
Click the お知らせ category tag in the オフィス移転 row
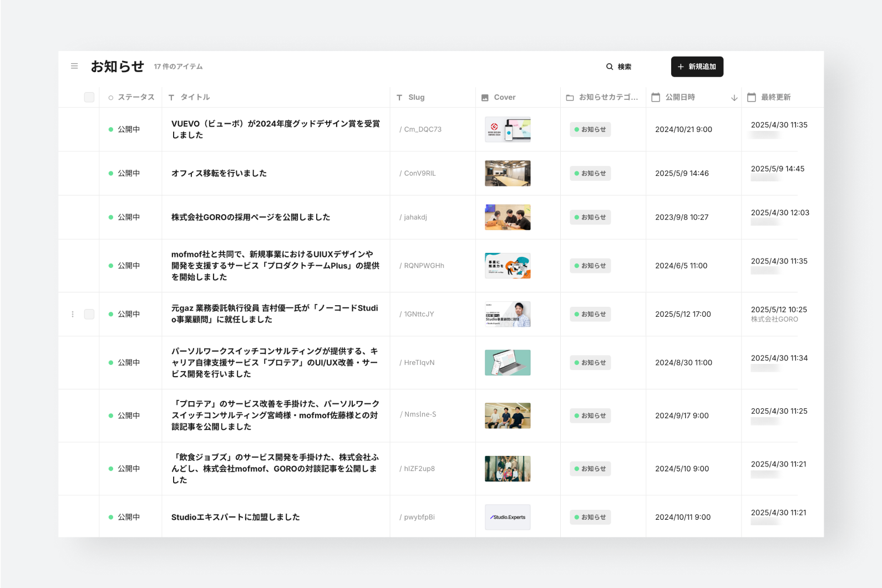coord(590,173)
